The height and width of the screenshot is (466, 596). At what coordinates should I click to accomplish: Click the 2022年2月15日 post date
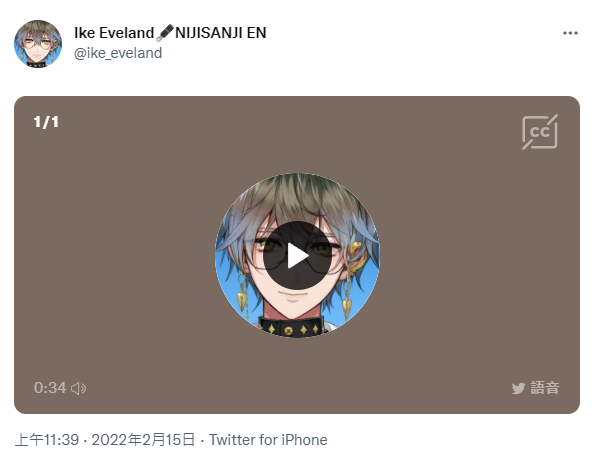(x=143, y=440)
